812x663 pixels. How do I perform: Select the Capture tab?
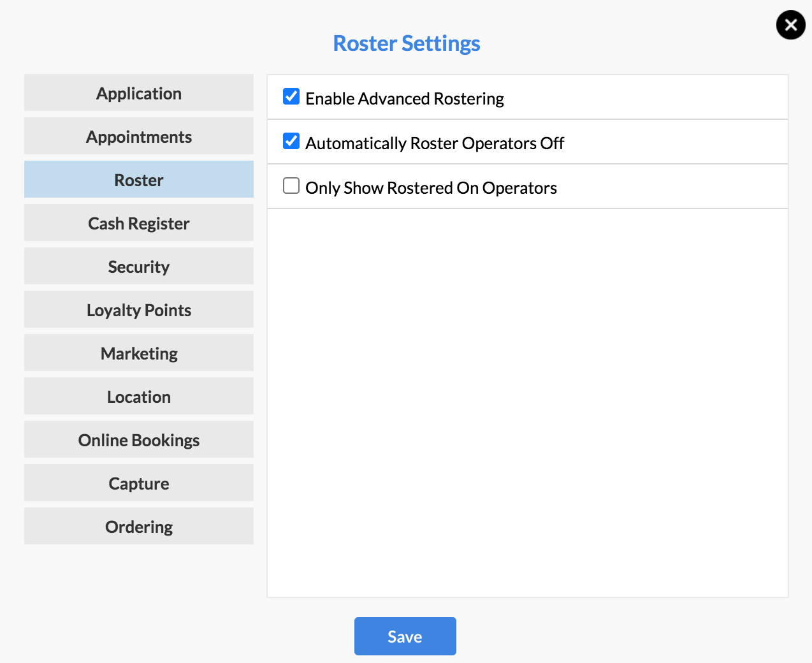click(139, 483)
